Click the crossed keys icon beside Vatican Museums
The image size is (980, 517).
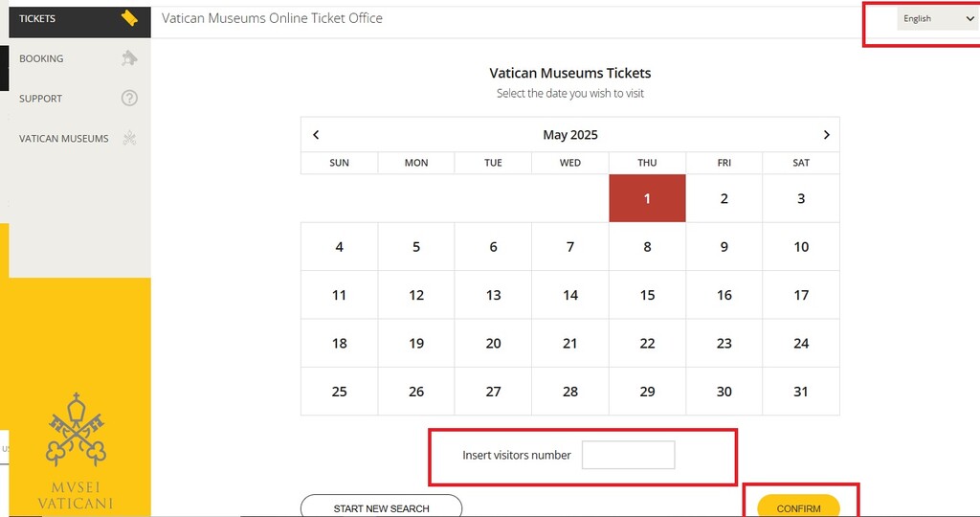click(129, 138)
